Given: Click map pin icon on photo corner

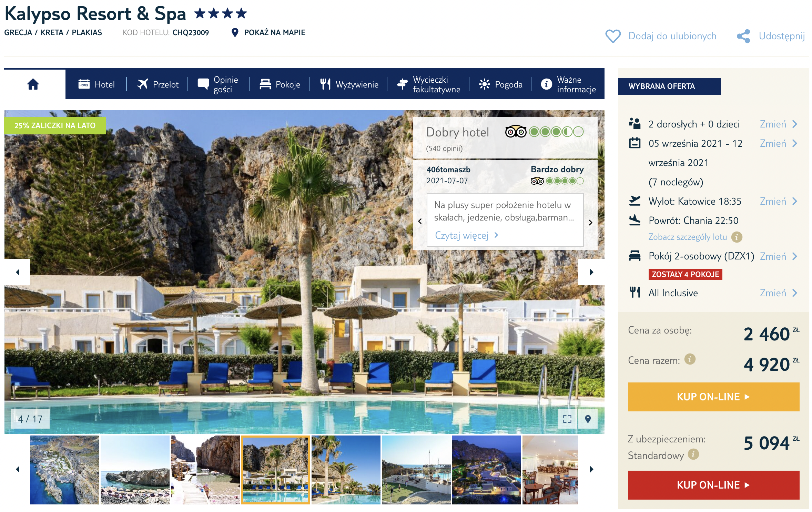Looking at the screenshot, I should [x=588, y=419].
